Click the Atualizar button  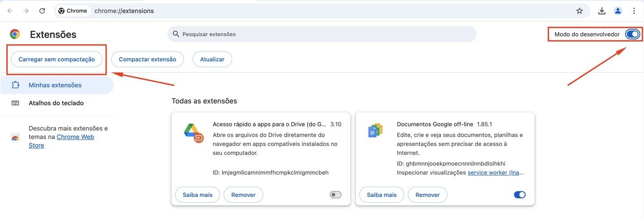212,59
